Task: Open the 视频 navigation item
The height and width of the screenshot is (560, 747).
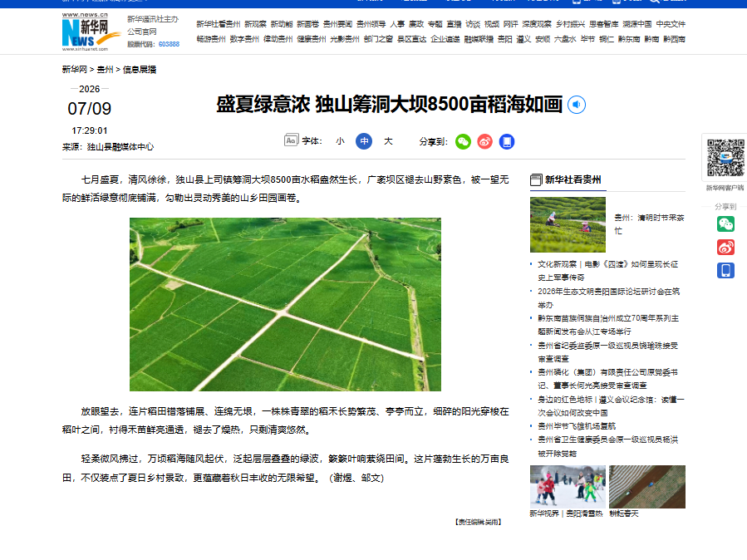Action: point(492,24)
